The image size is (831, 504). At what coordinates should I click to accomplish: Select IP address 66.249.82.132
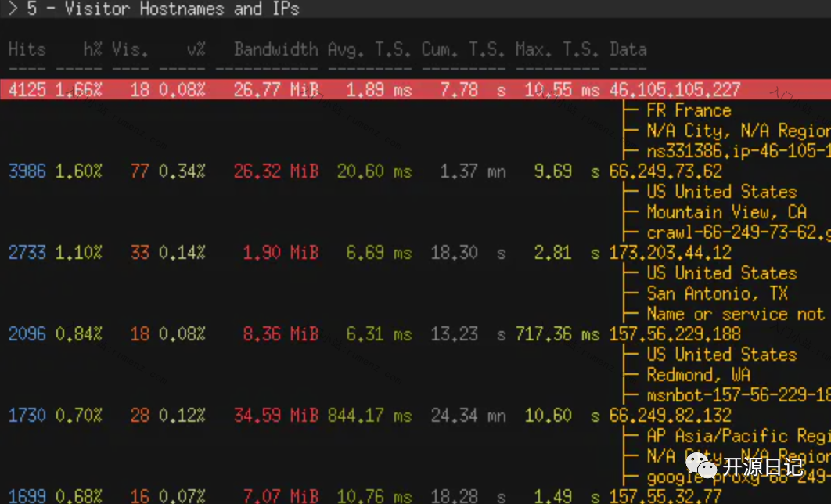click(x=670, y=415)
